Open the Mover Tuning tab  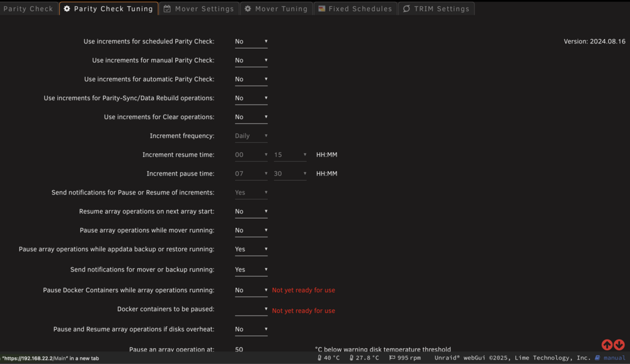coord(277,8)
